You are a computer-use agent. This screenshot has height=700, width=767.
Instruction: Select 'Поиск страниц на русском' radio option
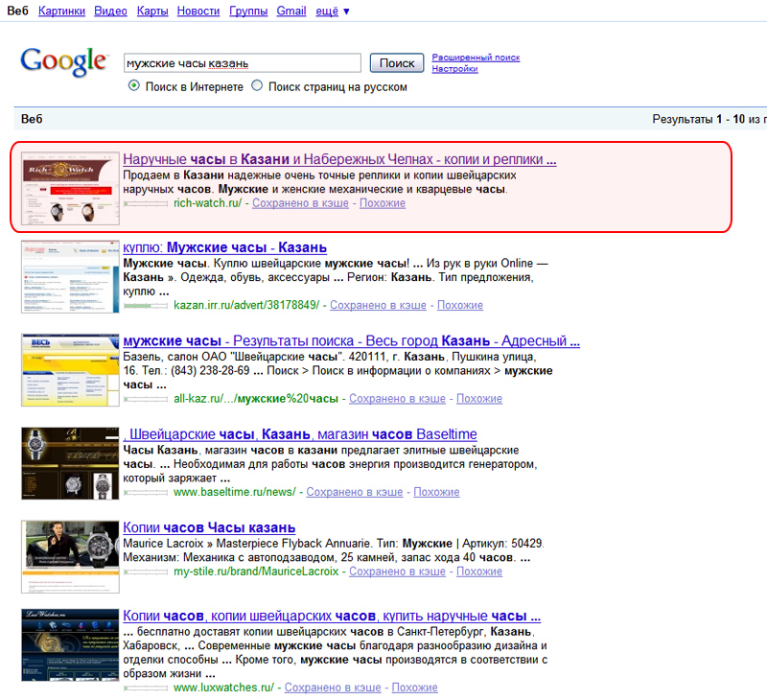pyautogui.click(x=257, y=86)
